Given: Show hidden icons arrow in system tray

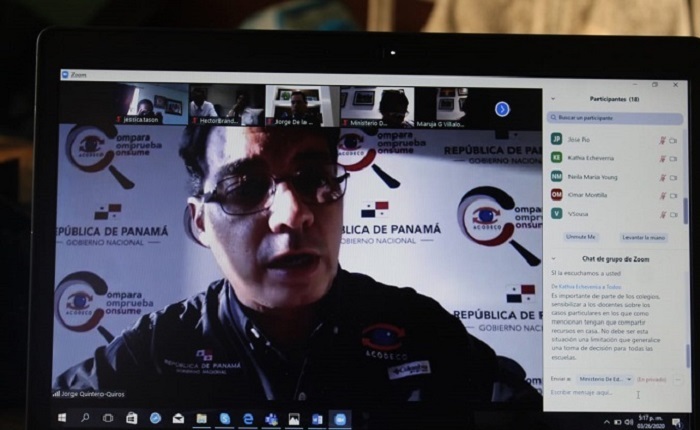Looking at the screenshot, I should click(607, 422).
